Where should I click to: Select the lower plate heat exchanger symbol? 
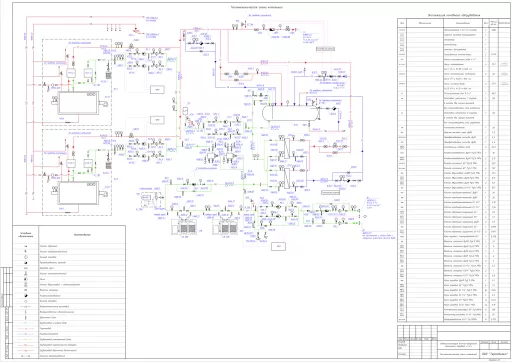click(x=287, y=178)
